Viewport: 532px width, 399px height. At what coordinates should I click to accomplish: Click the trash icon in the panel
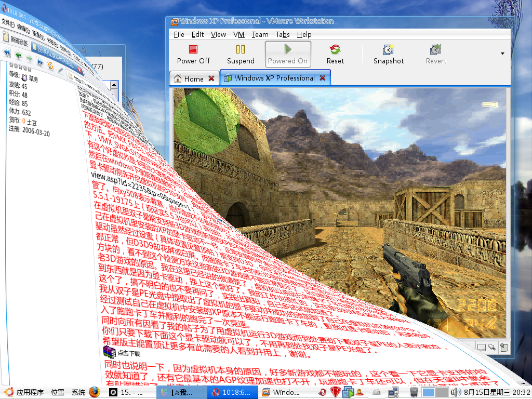(x=414, y=392)
